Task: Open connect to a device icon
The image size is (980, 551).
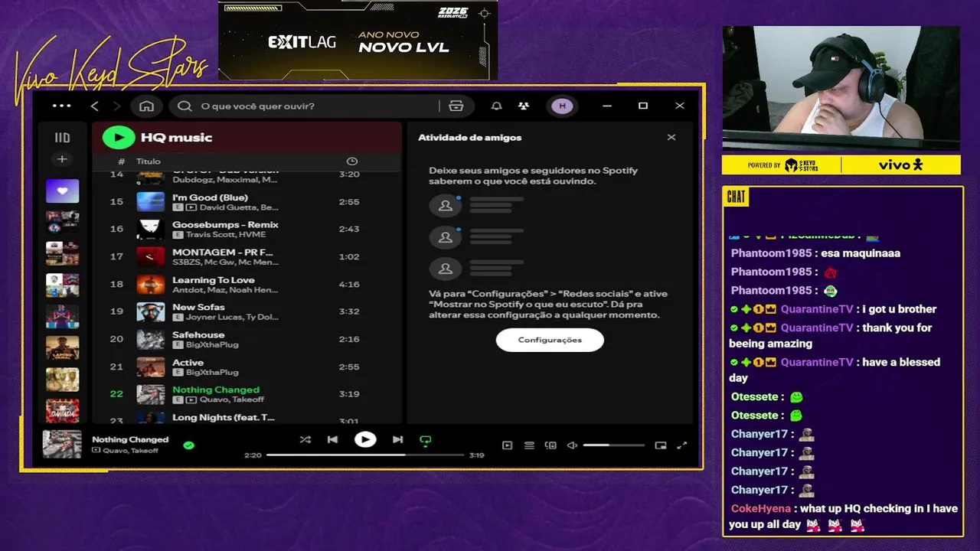Action: pyautogui.click(x=550, y=445)
